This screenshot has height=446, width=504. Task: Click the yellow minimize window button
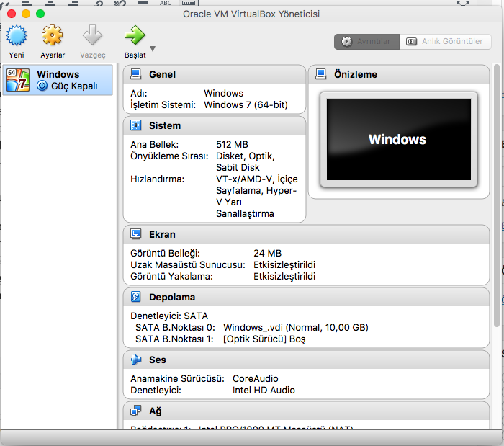coord(26,14)
